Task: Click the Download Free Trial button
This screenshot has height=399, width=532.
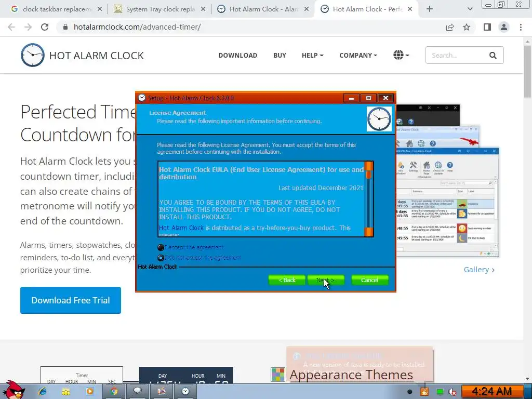Action: pos(71,300)
